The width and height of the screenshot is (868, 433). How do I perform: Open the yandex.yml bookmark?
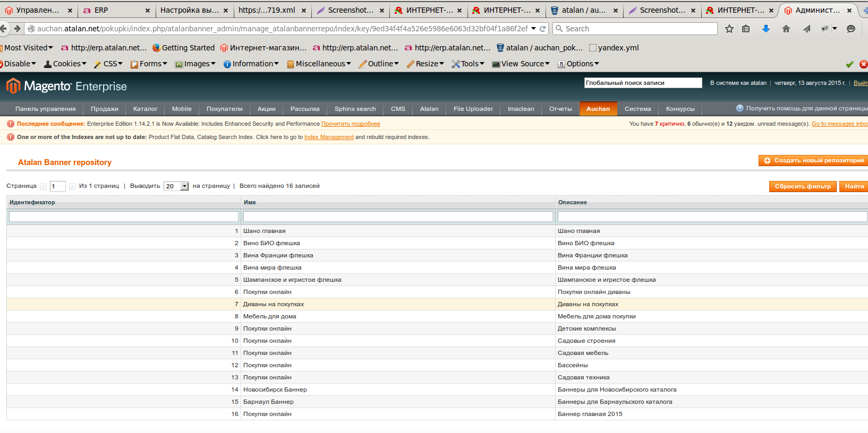pyautogui.click(x=614, y=48)
